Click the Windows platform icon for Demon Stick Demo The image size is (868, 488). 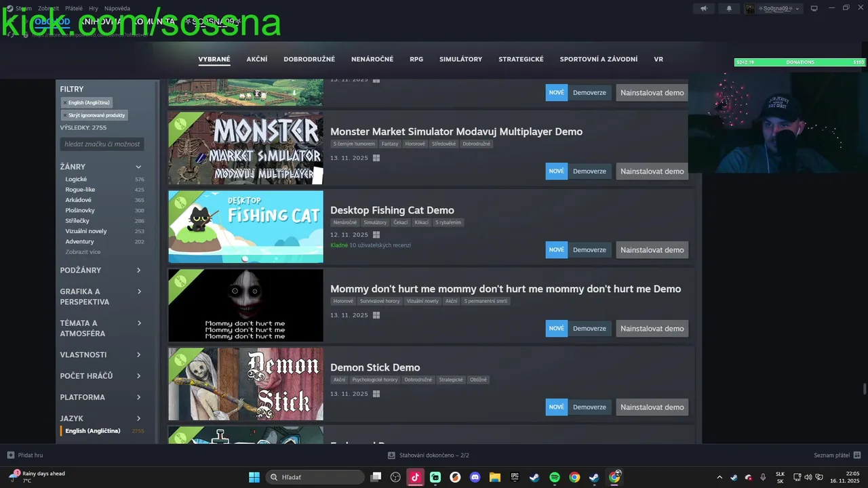[x=376, y=394]
